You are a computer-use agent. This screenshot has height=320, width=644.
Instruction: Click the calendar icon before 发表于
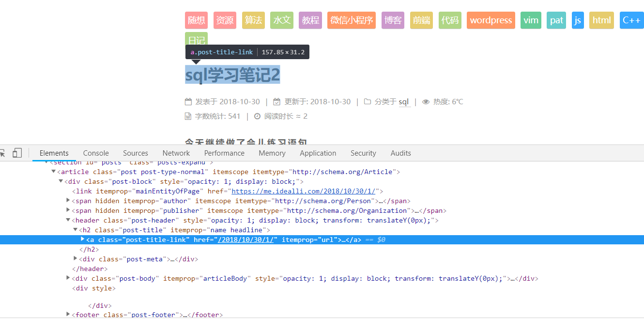tap(188, 102)
